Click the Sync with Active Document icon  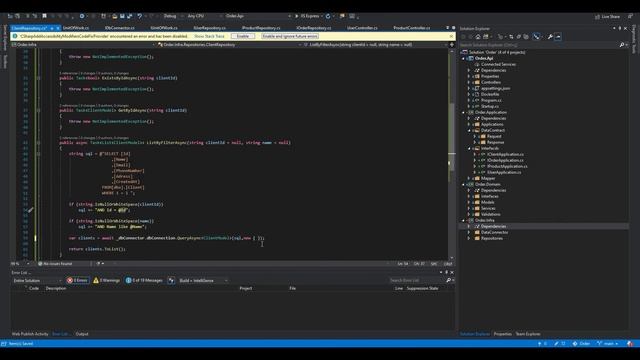click(511, 37)
